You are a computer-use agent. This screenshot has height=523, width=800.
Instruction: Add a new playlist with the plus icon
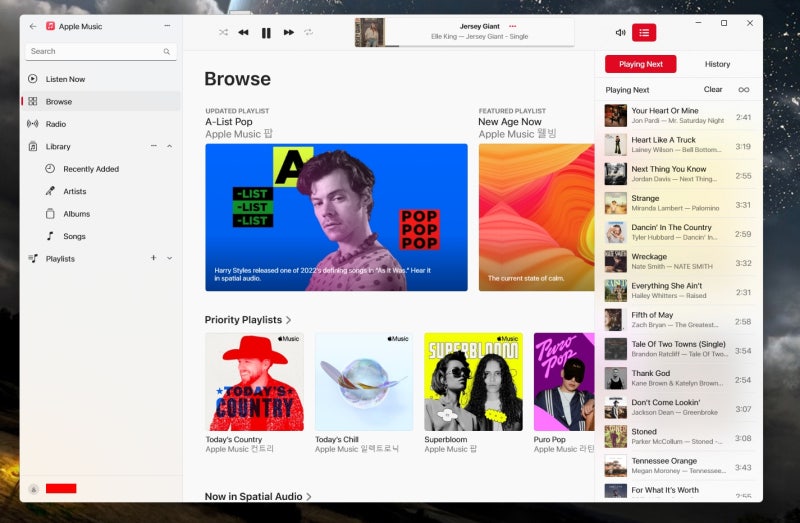(x=154, y=258)
